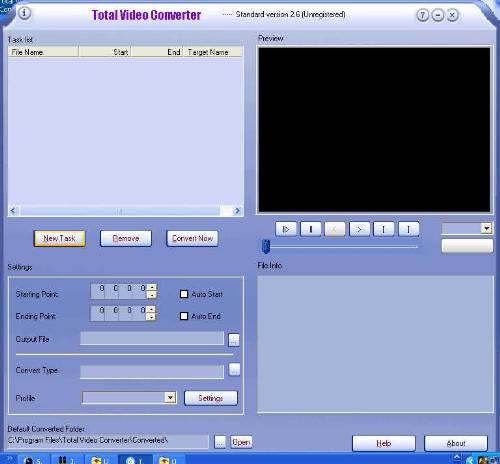Close the Total Video Converter window
Screen dimensions: 500x464
[452, 15]
